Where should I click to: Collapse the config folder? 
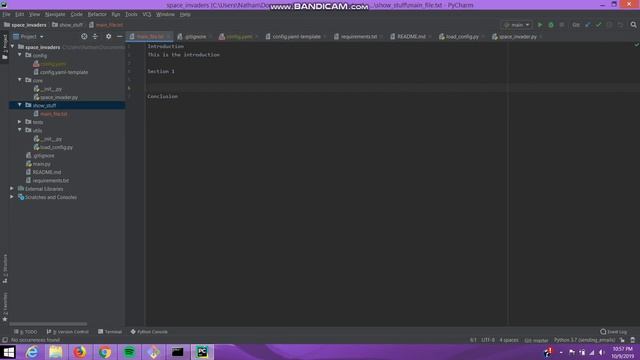click(20, 55)
